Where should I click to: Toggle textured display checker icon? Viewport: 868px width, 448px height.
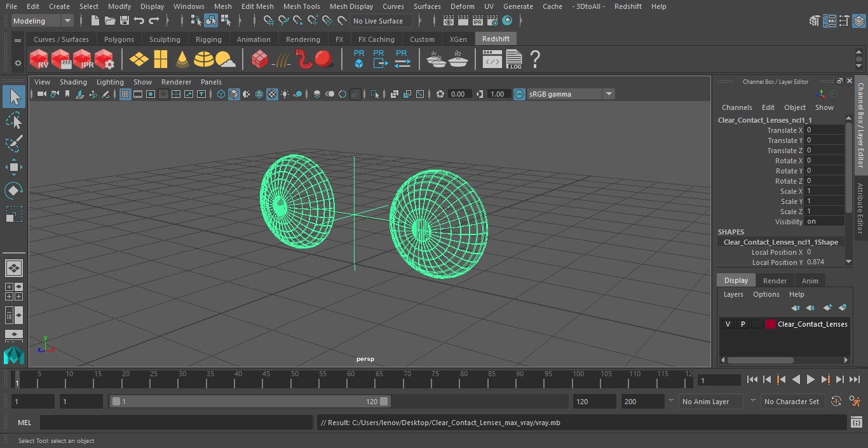272,94
